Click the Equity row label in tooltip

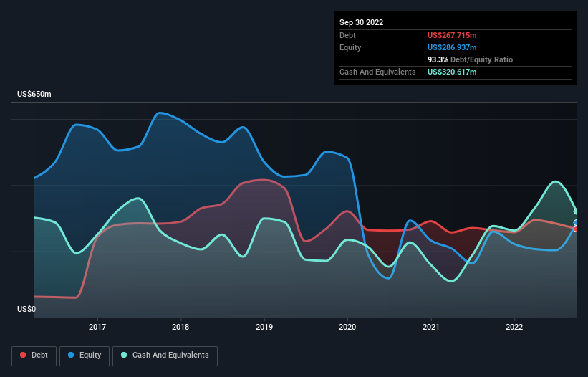(350, 47)
